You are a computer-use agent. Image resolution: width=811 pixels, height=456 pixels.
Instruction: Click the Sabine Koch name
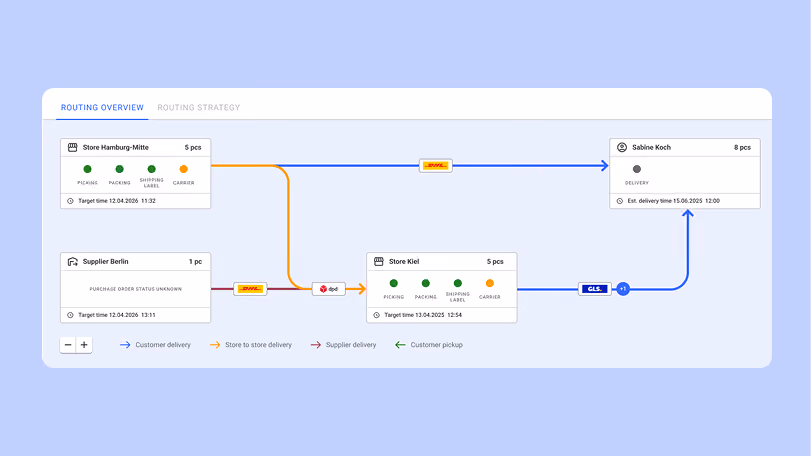point(651,147)
